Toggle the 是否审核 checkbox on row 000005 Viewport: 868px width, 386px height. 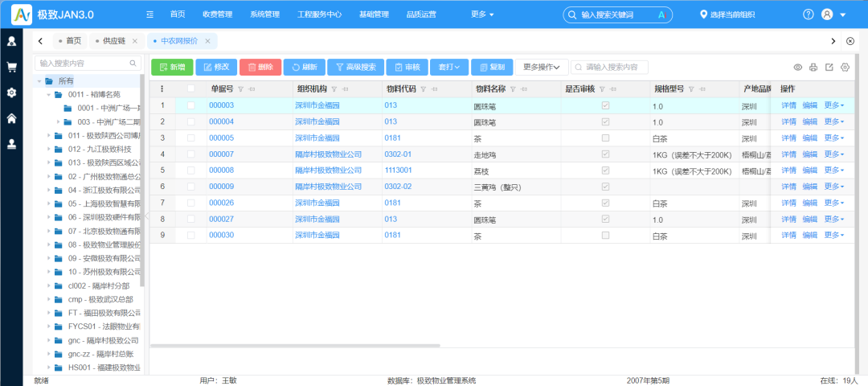[606, 138]
